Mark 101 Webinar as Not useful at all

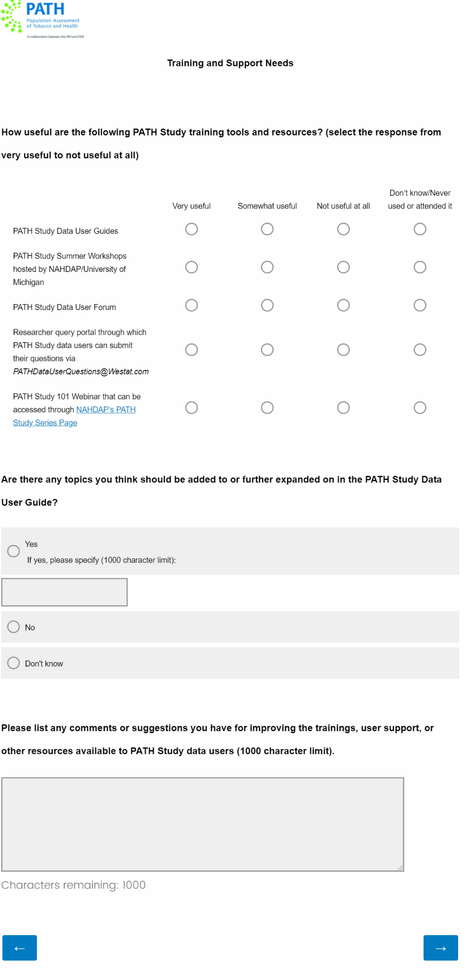343,407
